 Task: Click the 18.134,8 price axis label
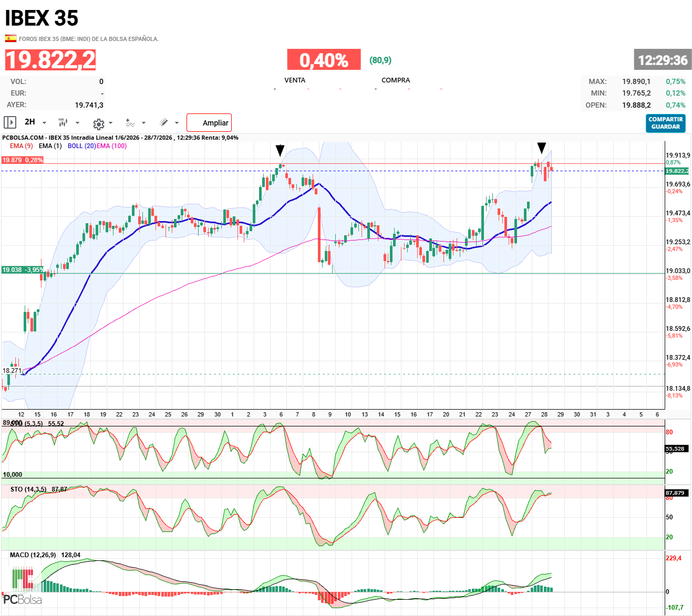pos(678,389)
